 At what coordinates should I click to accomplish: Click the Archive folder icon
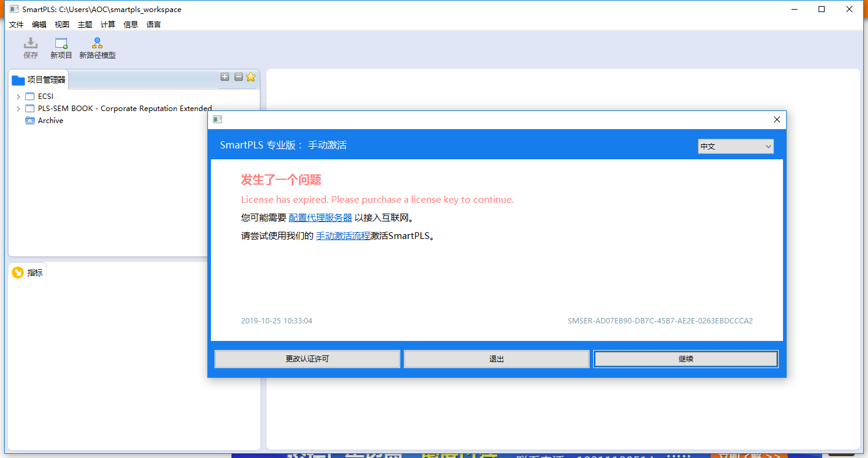coord(30,121)
